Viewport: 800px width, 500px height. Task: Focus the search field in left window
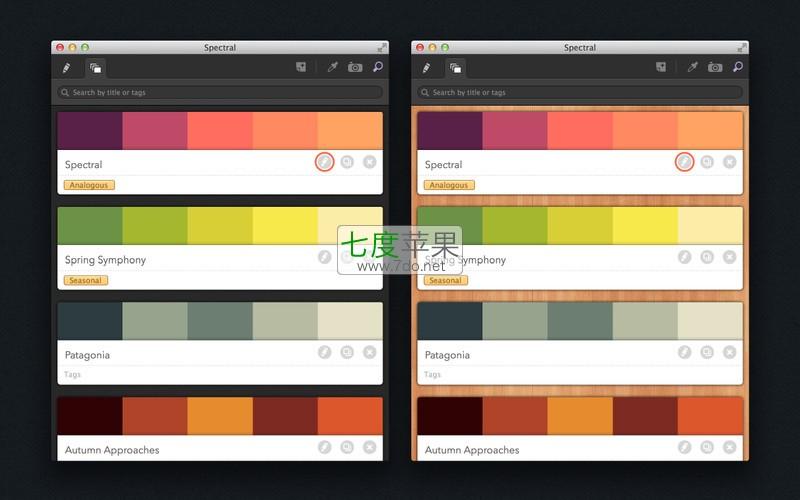[x=220, y=92]
